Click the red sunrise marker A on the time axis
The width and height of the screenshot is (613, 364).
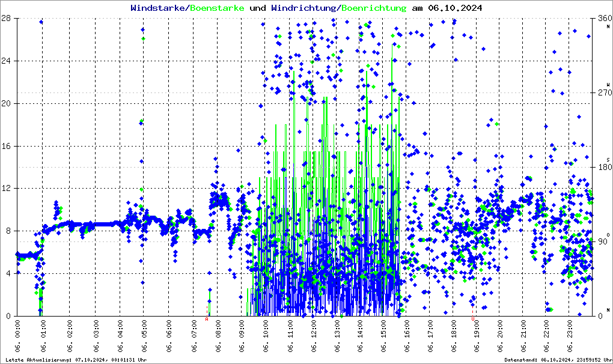pos(207,319)
